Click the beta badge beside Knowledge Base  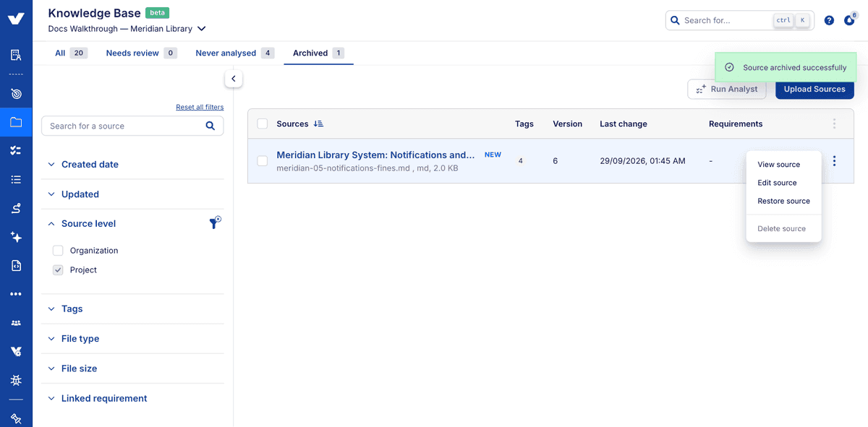[157, 13]
